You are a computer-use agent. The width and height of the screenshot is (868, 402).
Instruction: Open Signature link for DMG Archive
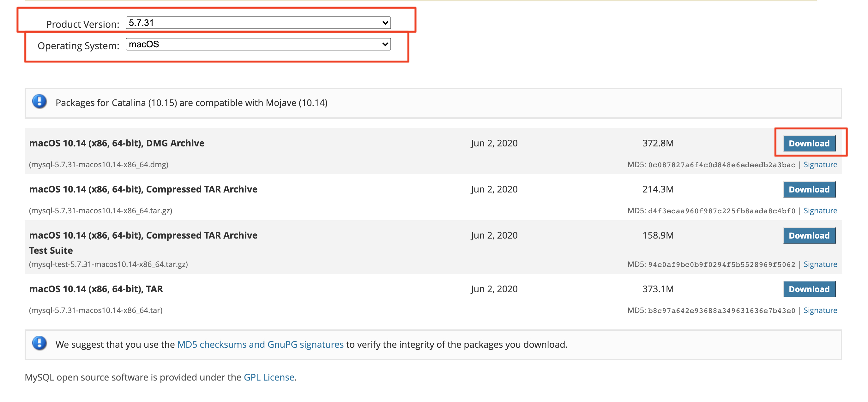[820, 165]
